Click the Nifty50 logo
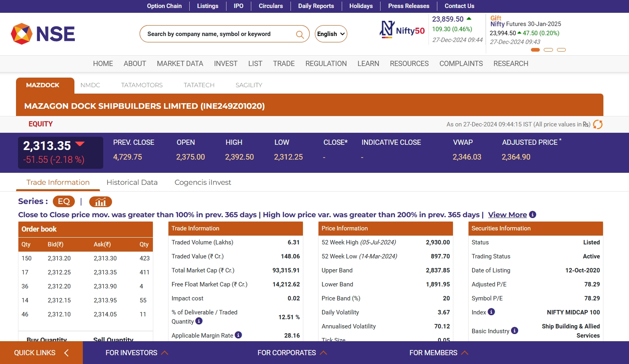 click(x=402, y=30)
